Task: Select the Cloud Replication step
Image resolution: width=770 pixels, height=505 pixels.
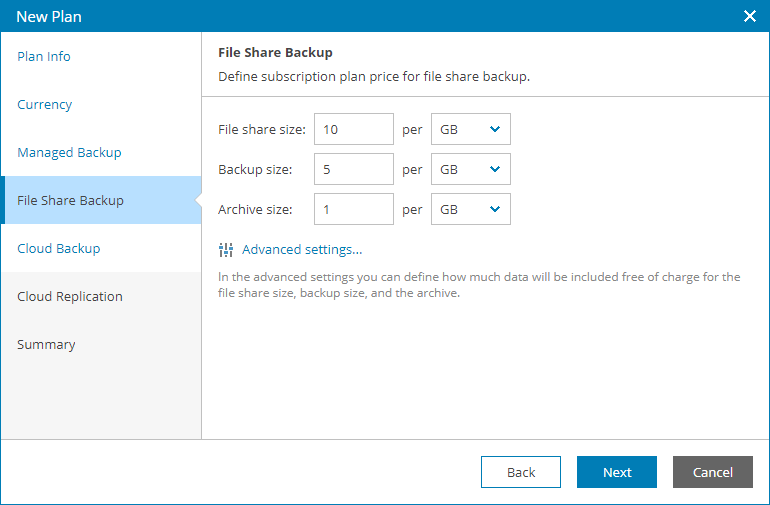Action: (x=70, y=297)
